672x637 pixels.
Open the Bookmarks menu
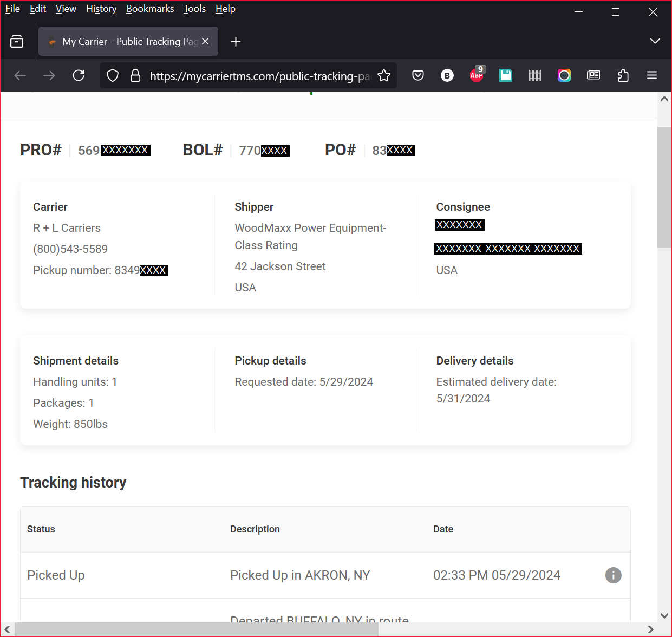click(150, 9)
